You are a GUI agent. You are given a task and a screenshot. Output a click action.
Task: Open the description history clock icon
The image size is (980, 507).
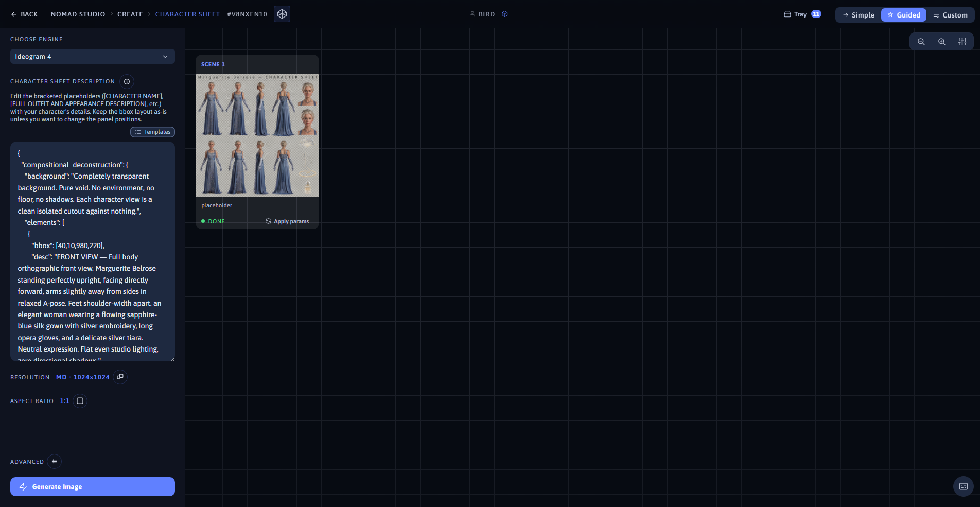click(x=127, y=81)
